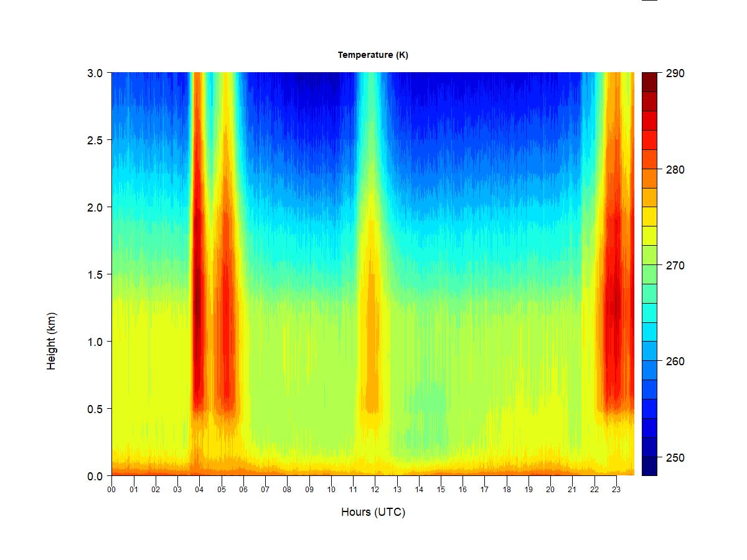
Task: Click the "20" hour tick label
Action: click(550, 490)
